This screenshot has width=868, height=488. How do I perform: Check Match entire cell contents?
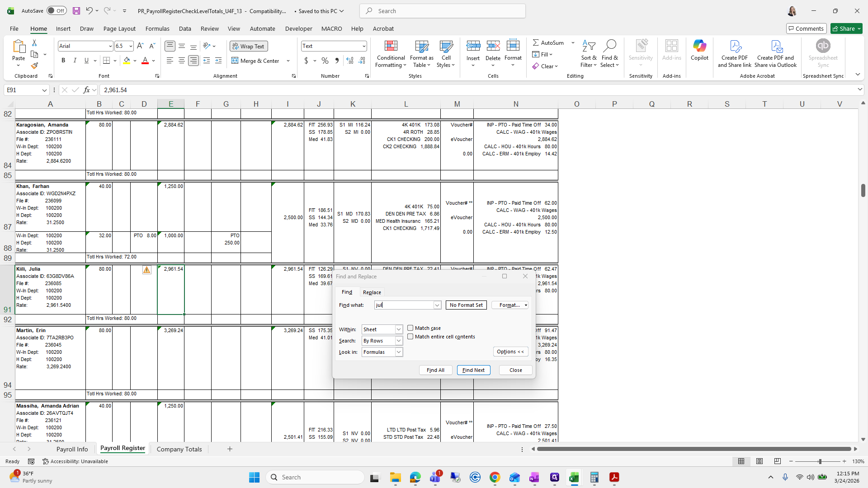pos(410,337)
